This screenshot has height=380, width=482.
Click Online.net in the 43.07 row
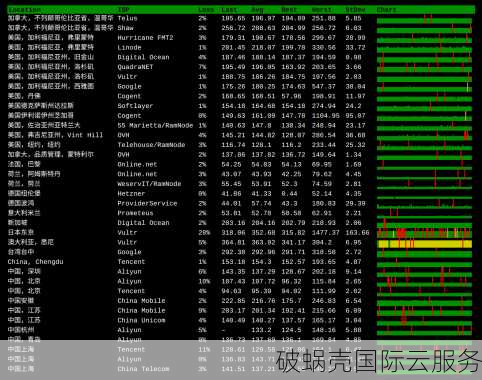click(x=137, y=174)
